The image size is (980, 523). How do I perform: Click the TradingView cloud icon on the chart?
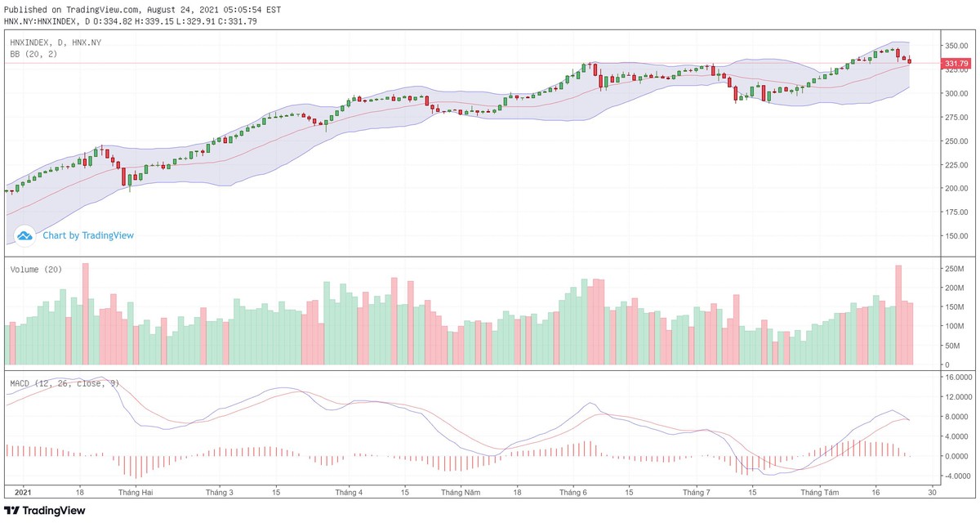24,235
